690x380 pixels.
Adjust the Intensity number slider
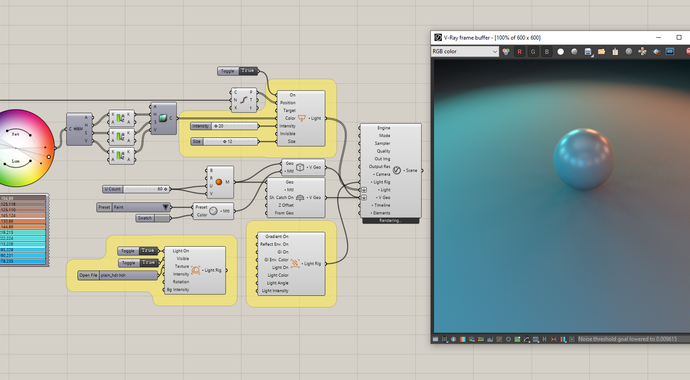pyautogui.click(x=224, y=126)
